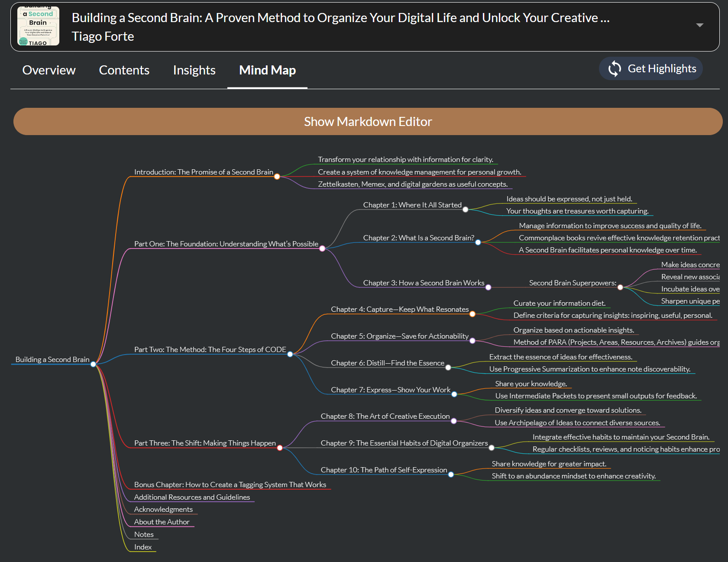Open the book title dropdown arrow
Screen dimensions: 728x562
700,25
